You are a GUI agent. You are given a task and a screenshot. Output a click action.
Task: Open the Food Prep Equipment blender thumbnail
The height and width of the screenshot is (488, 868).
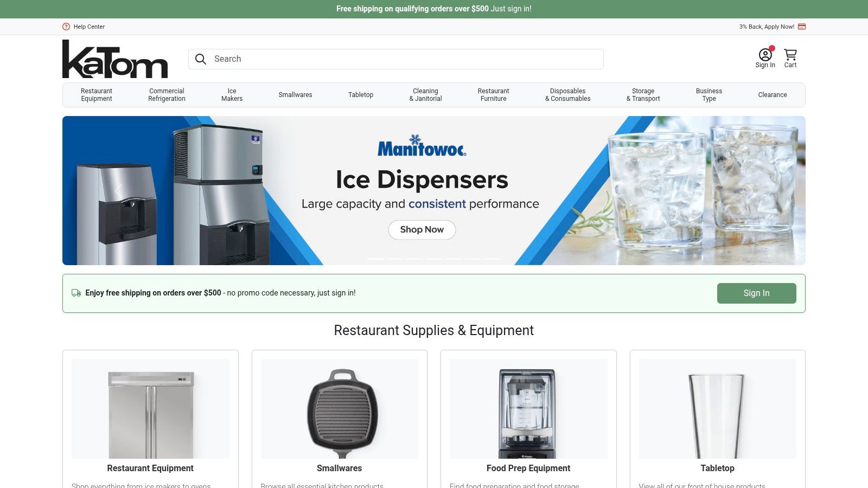pos(528,409)
